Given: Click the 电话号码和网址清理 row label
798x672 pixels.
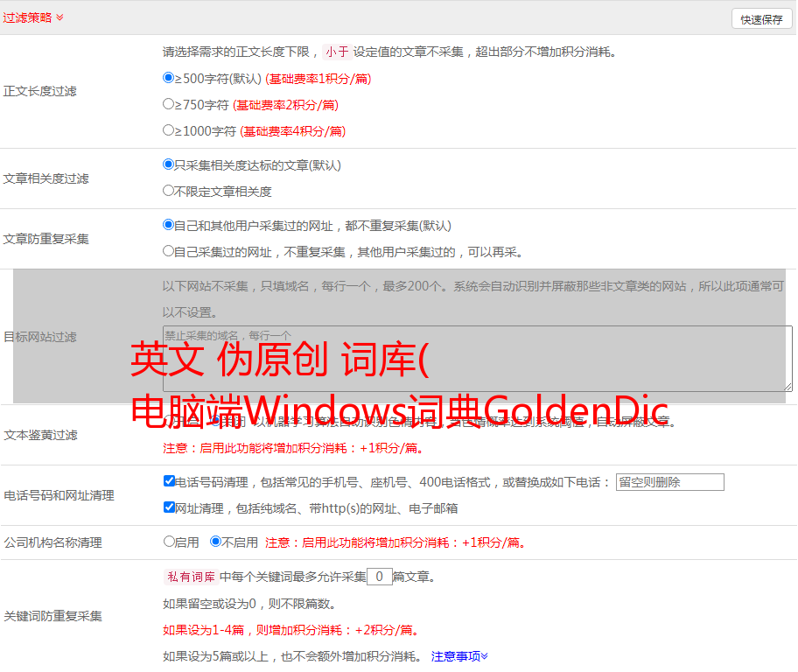Looking at the screenshot, I should 59,495.
